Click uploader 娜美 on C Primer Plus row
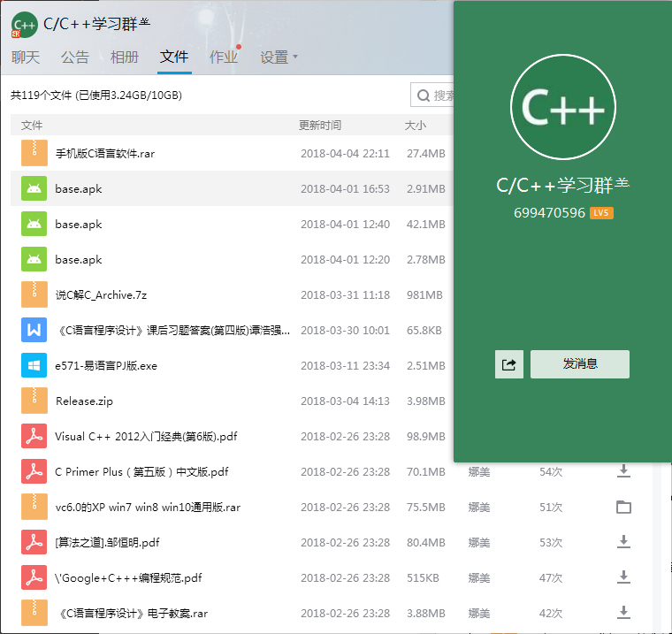672x634 pixels. click(479, 472)
